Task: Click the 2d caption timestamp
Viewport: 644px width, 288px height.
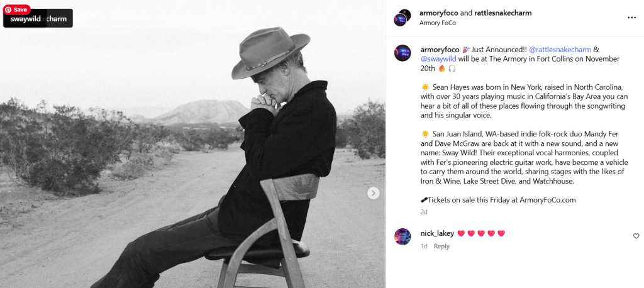Action: [x=424, y=212]
